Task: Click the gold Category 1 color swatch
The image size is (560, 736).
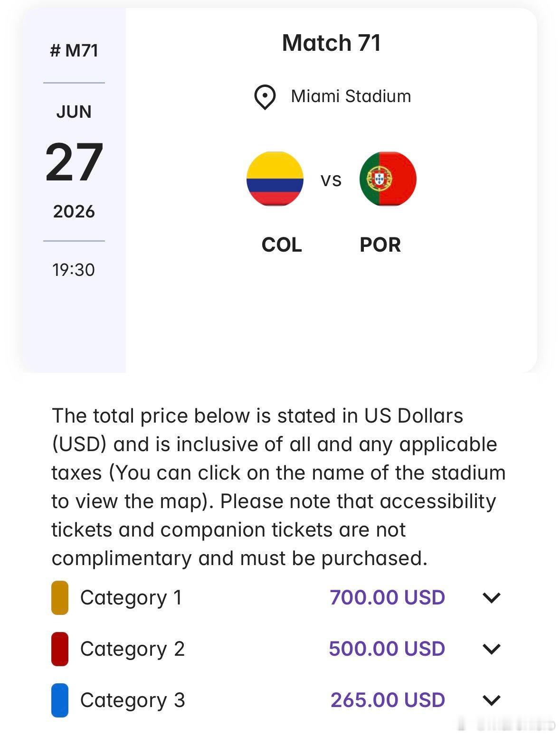Action: click(x=60, y=598)
